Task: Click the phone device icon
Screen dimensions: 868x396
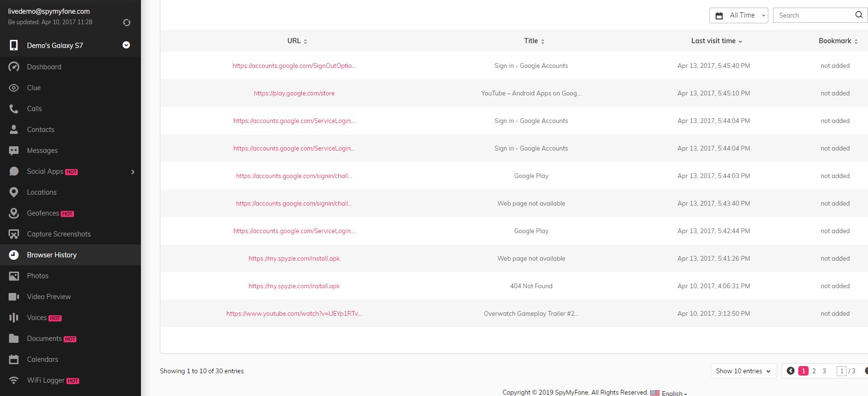Action: 14,45
